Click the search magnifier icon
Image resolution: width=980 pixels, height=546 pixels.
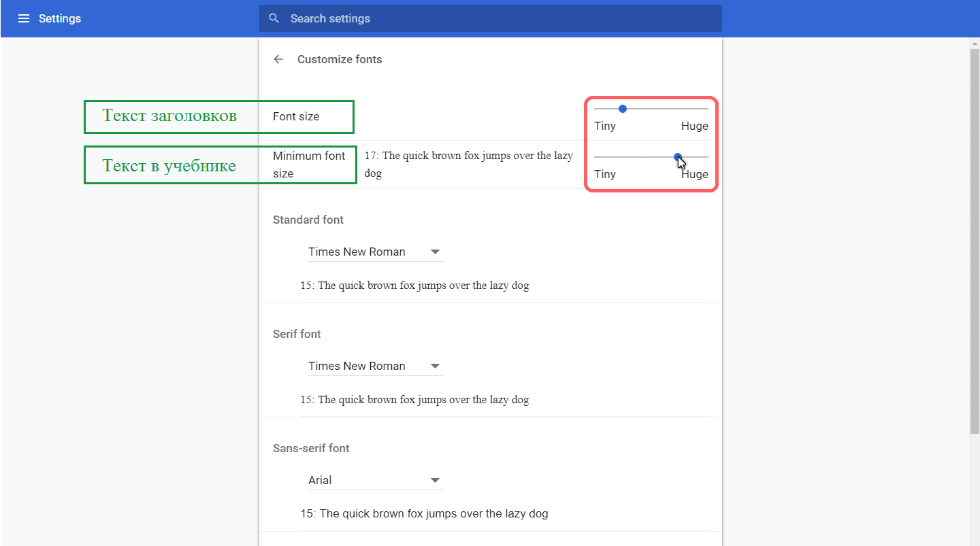tap(274, 18)
